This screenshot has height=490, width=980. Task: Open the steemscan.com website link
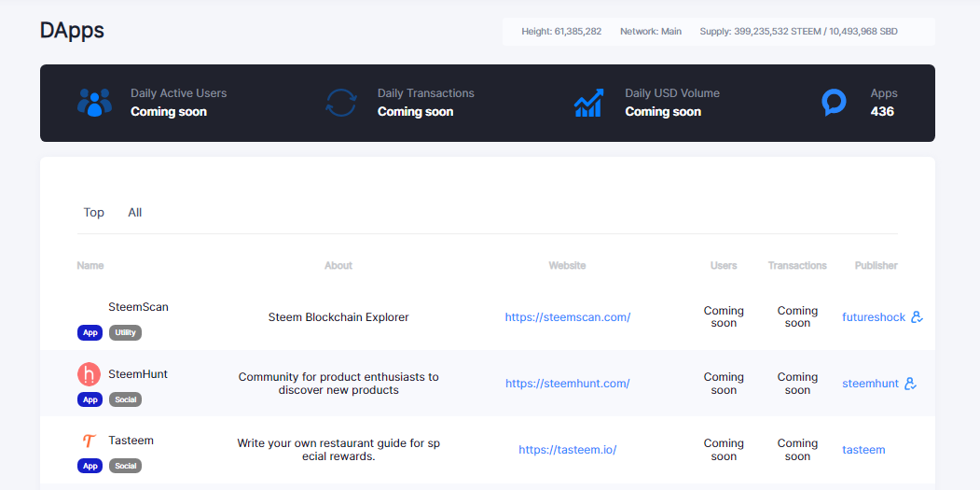pos(568,317)
